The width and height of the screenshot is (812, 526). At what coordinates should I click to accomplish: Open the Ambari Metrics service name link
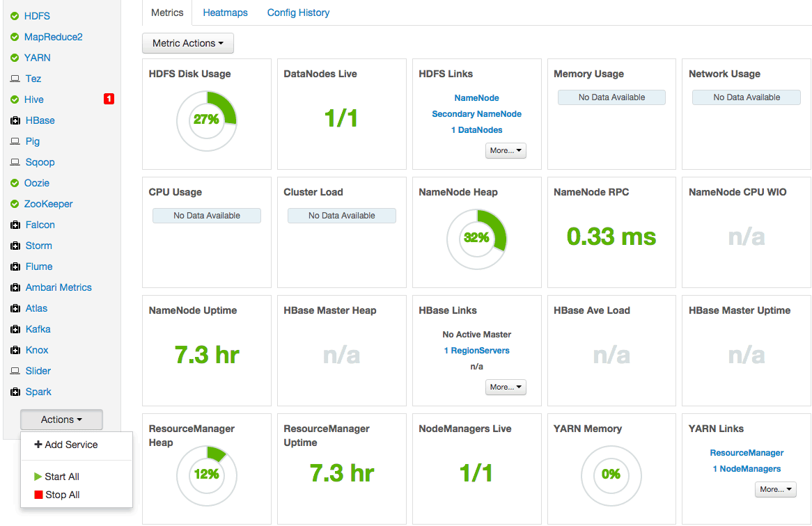point(58,287)
